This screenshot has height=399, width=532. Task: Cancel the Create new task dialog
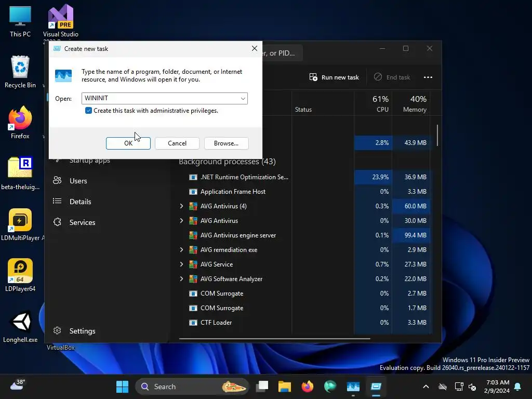coord(177,143)
